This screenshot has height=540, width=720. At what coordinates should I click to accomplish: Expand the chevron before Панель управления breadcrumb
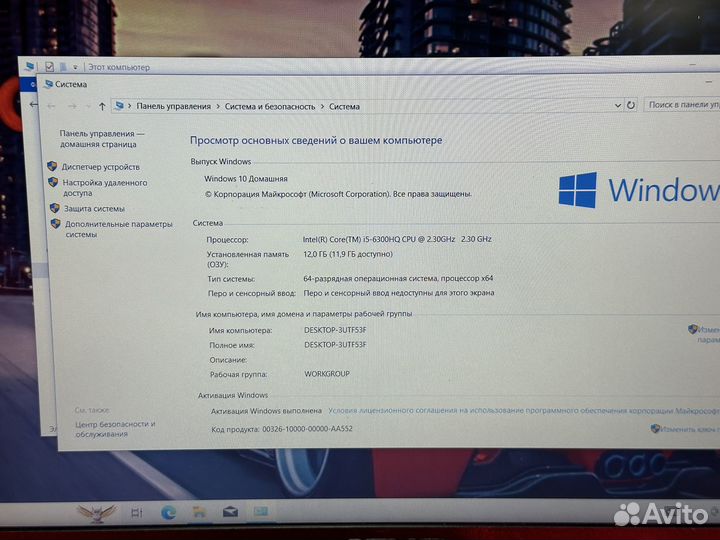(130, 106)
